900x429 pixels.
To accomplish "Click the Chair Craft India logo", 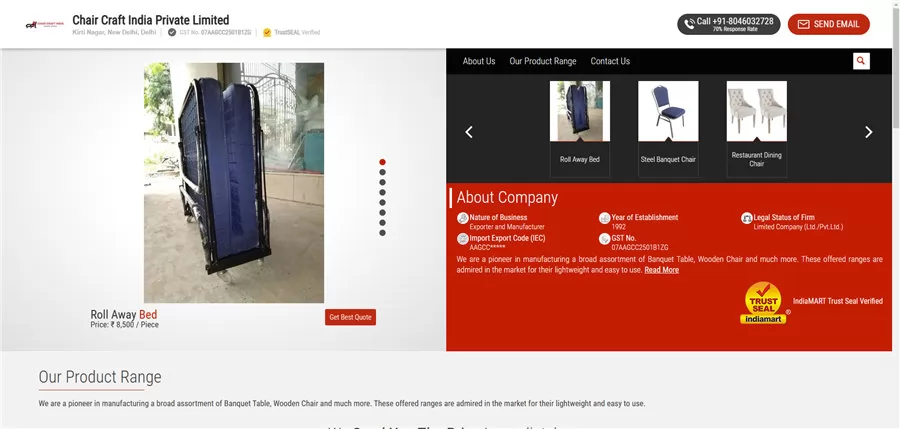I will click(45, 25).
